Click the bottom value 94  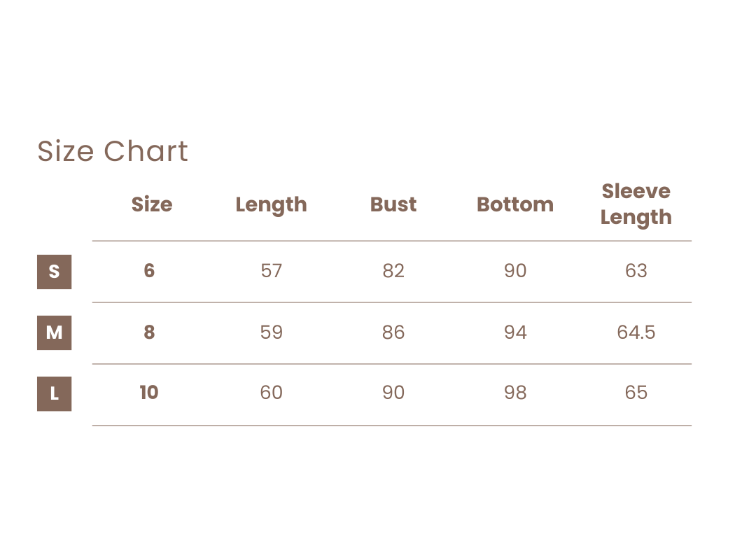pyautogui.click(x=515, y=332)
